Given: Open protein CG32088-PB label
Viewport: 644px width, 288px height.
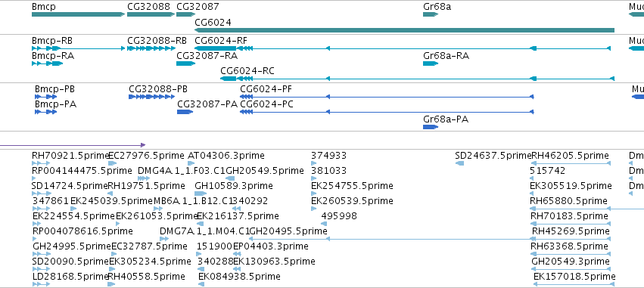Looking at the screenshot, I should click(x=158, y=89).
